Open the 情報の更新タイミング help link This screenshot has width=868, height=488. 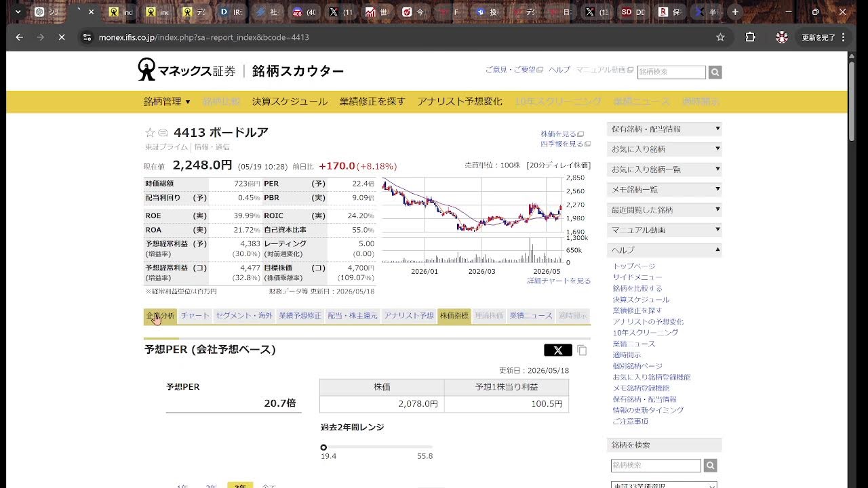[x=648, y=410]
